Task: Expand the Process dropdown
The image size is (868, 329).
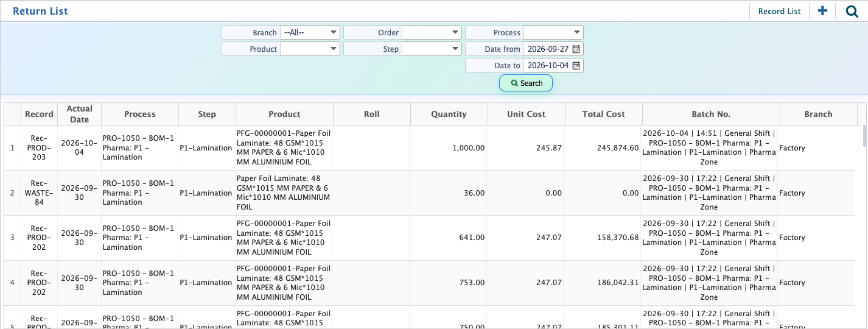Action: (x=553, y=32)
